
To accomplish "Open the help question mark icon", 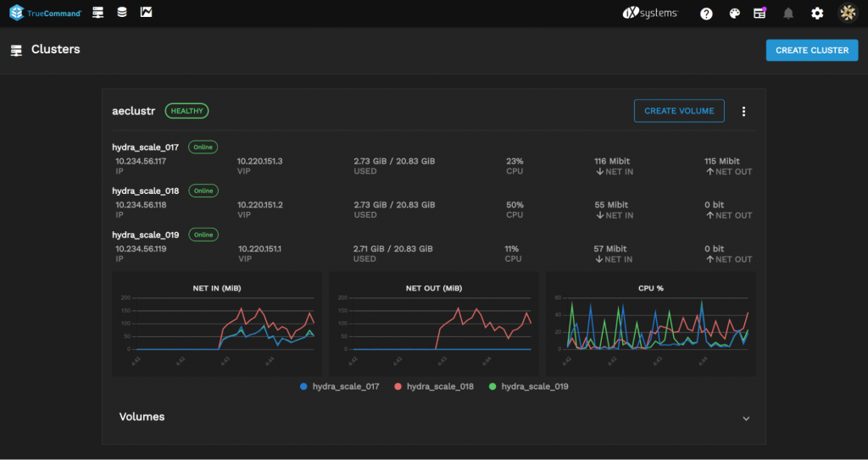I will (706, 14).
